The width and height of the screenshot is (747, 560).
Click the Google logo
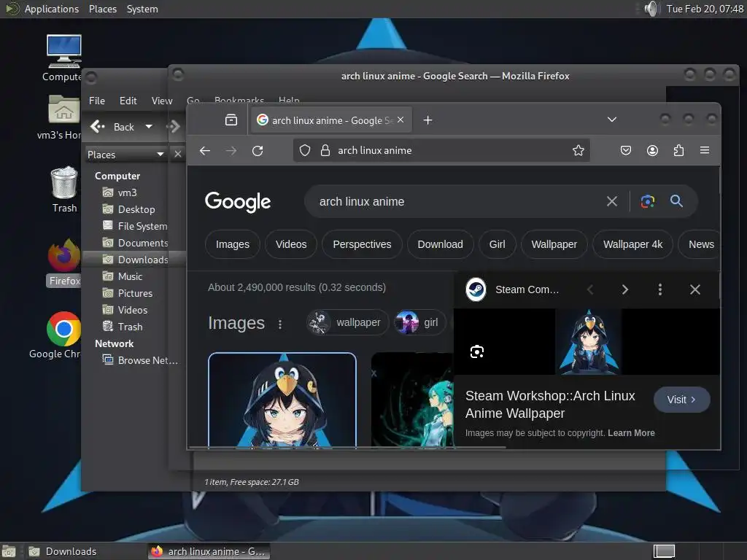point(238,202)
